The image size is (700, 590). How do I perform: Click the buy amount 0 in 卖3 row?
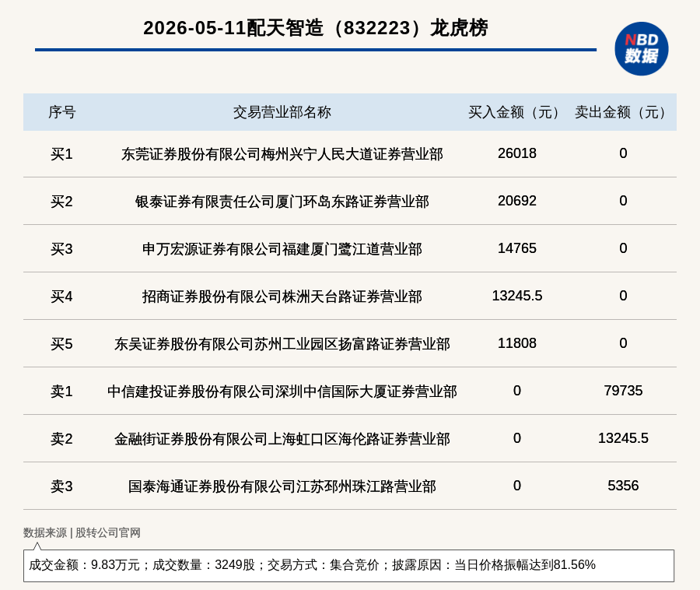517,485
